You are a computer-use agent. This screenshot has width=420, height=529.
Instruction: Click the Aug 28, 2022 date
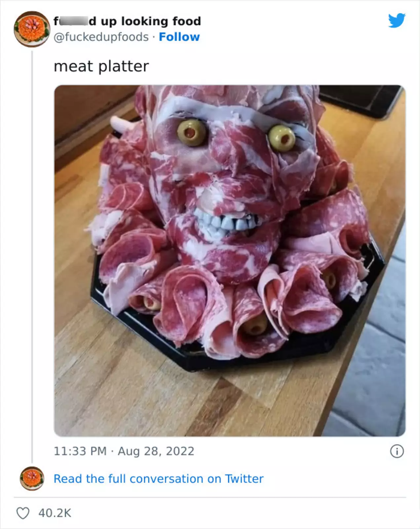[156, 451]
